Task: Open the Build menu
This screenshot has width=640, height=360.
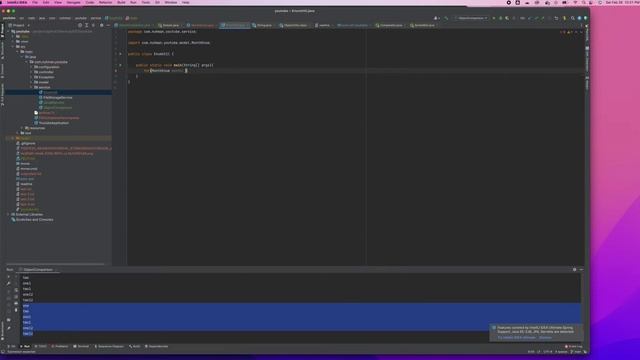Action: click(x=121, y=2)
